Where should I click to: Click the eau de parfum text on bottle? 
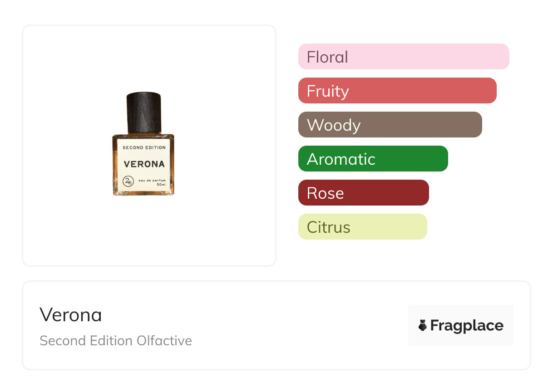coord(152,181)
